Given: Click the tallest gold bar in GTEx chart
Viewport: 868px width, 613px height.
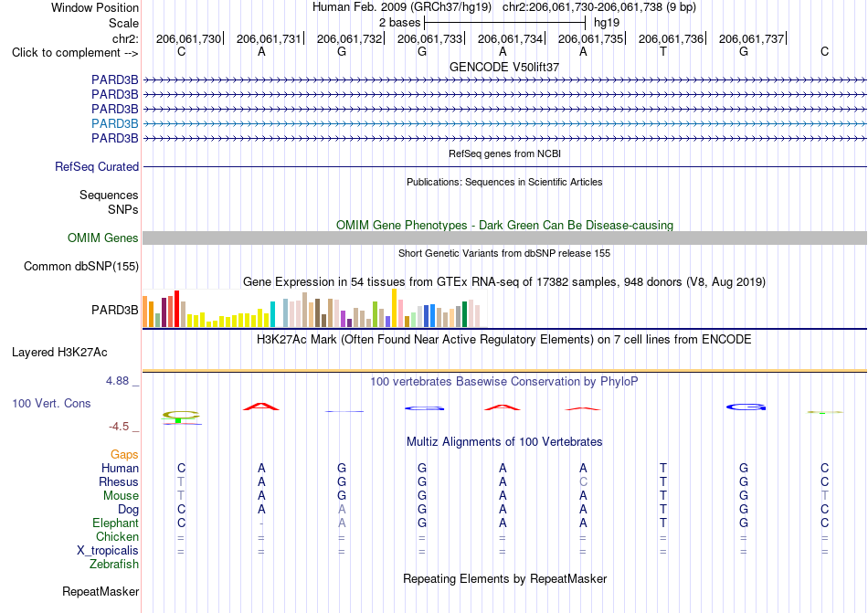Looking at the screenshot, I should [394, 308].
